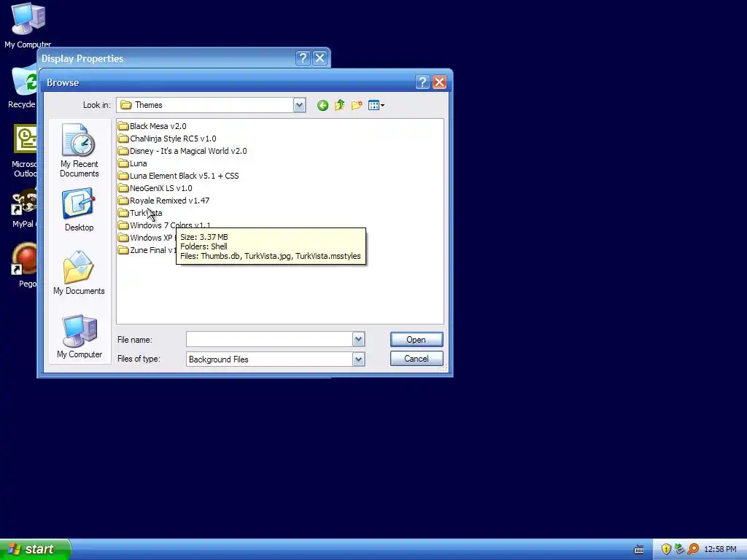Click the ChaNinja Style folder icon
The image size is (747, 560).
(x=123, y=139)
